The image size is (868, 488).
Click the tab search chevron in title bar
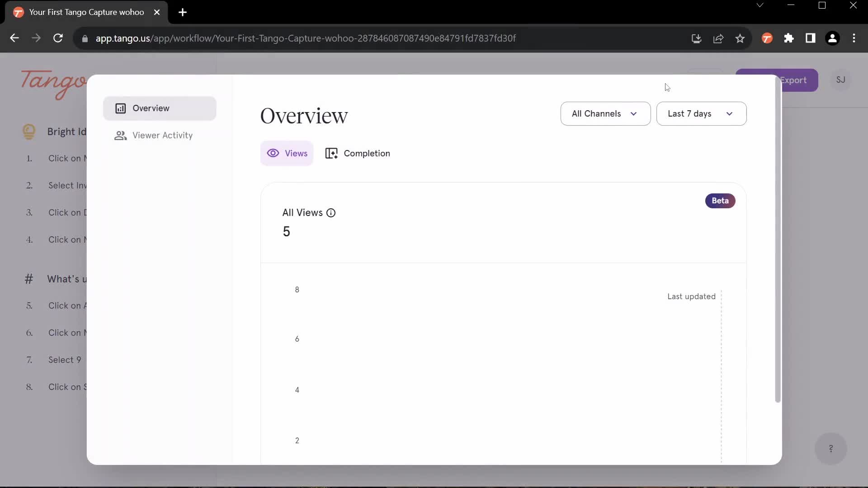click(x=760, y=5)
